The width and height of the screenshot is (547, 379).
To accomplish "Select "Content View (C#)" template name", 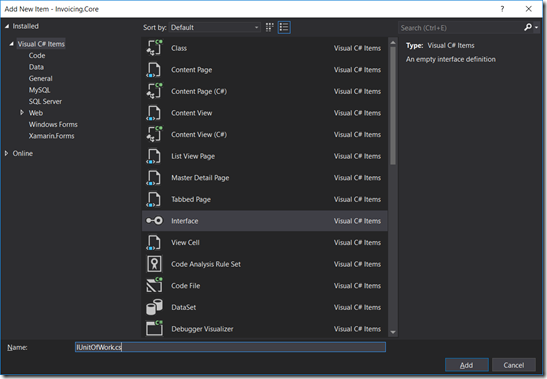I will (x=199, y=135).
